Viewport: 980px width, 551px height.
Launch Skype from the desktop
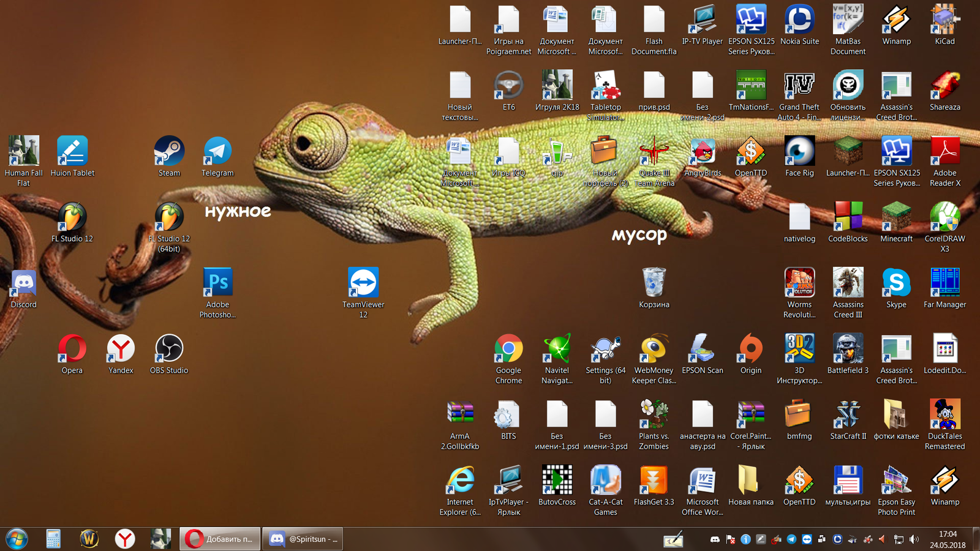pos(896,288)
